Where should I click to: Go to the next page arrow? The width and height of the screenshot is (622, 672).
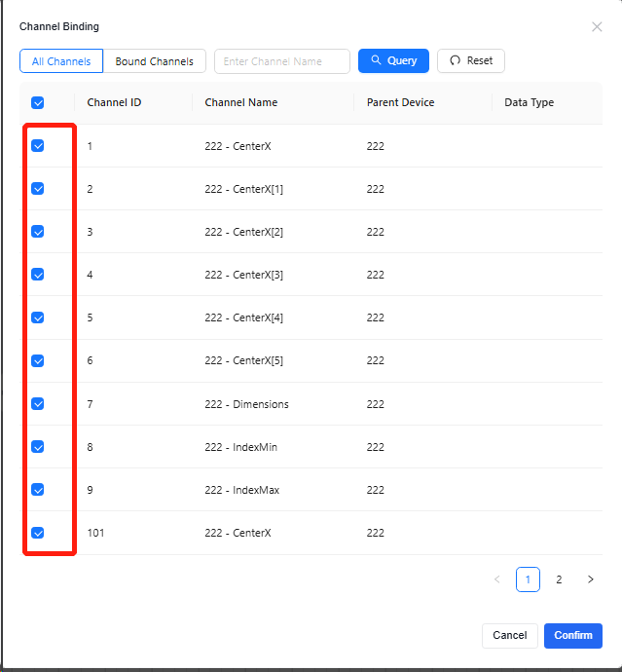coord(590,579)
